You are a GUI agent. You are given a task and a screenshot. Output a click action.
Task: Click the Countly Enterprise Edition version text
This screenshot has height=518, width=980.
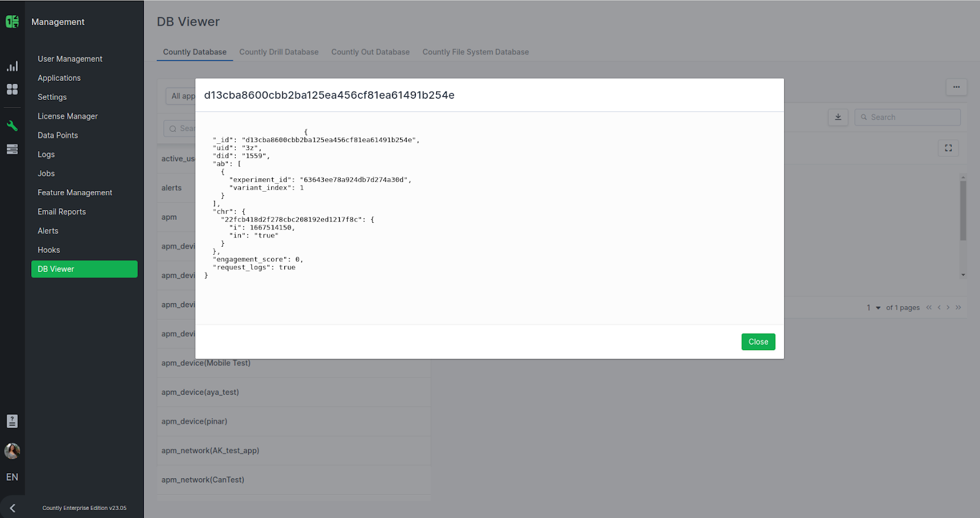(x=85, y=508)
